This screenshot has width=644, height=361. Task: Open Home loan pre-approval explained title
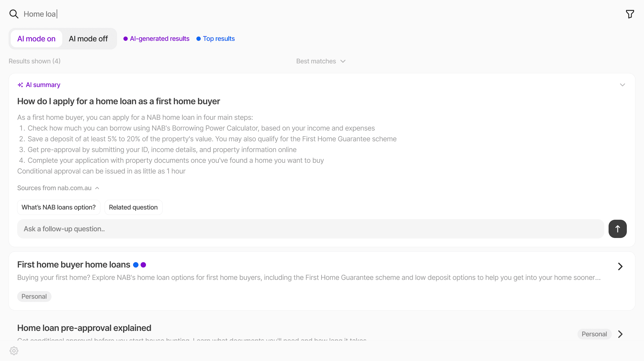click(x=84, y=328)
